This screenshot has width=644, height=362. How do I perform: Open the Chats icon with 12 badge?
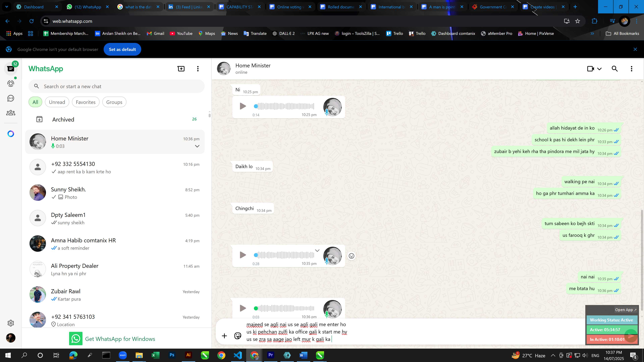[11, 69]
